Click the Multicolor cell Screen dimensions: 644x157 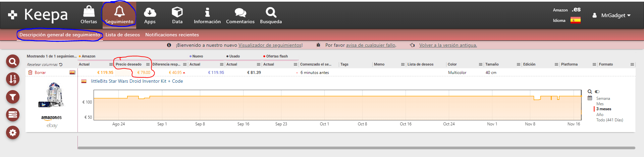tap(457, 73)
